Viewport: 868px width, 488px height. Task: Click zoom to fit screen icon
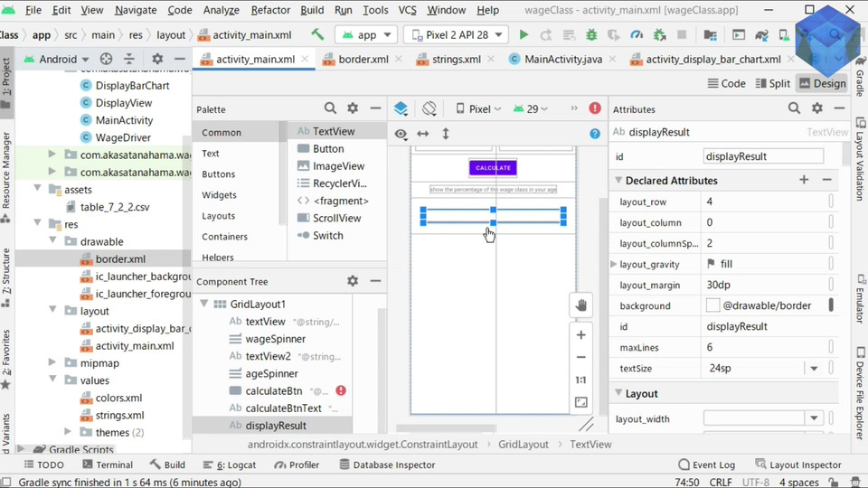click(580, 402)
